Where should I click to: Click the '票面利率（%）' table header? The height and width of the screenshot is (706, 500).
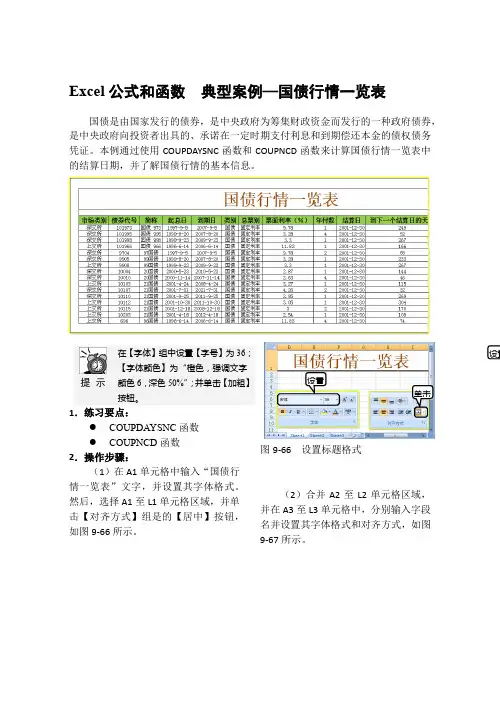(287, 220)
